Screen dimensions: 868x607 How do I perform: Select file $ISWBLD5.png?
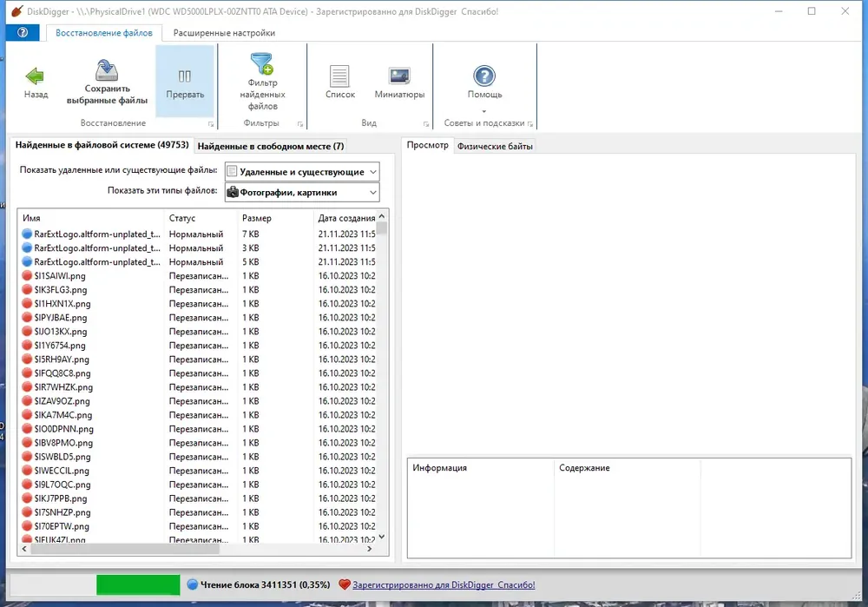click(x=62, y=457)
